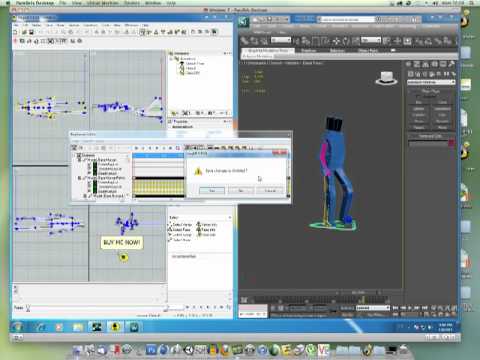Screen dimensions: 480x360
Task: Open the Help menu in fragMOTION
Action: 146,25
